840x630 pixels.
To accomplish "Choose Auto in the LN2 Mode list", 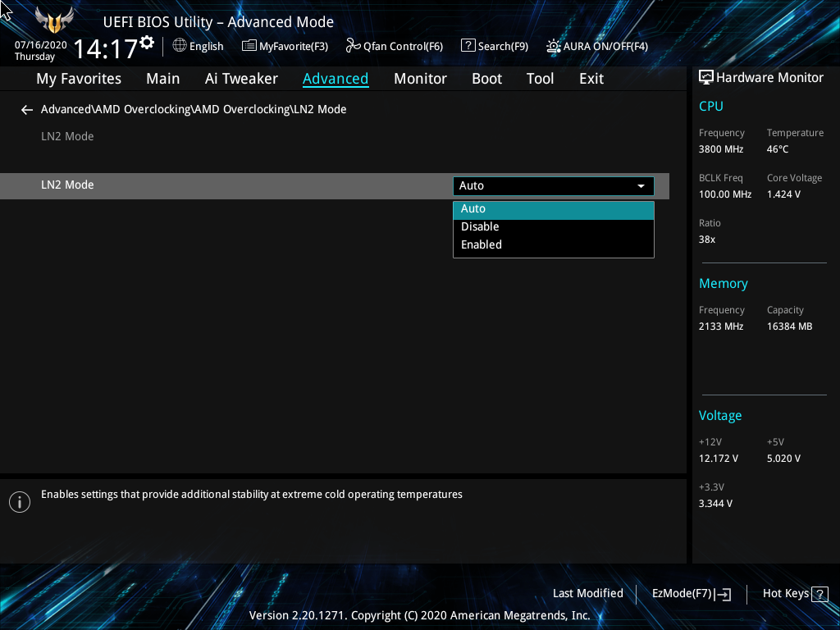I will [x=554, y=209].
